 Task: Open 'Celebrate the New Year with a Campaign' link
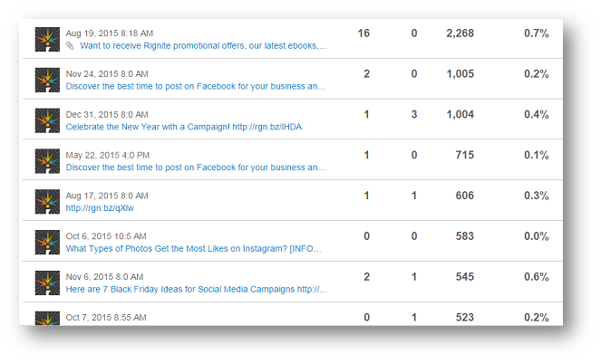coord(184,127)
